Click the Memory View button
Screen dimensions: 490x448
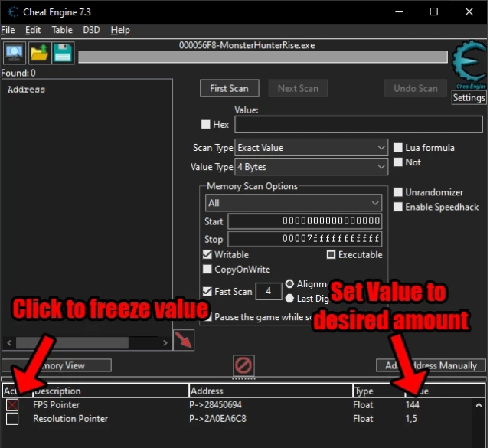[57, 365]
